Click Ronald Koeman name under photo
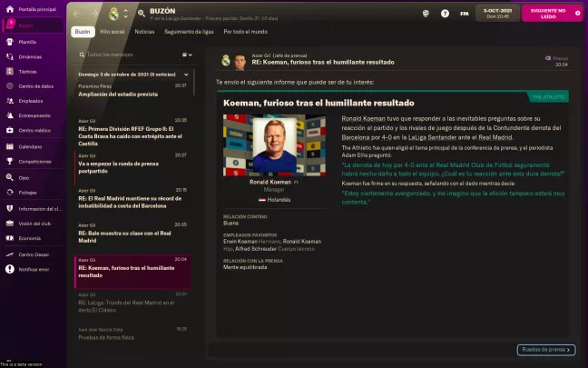 click(270, 182)
